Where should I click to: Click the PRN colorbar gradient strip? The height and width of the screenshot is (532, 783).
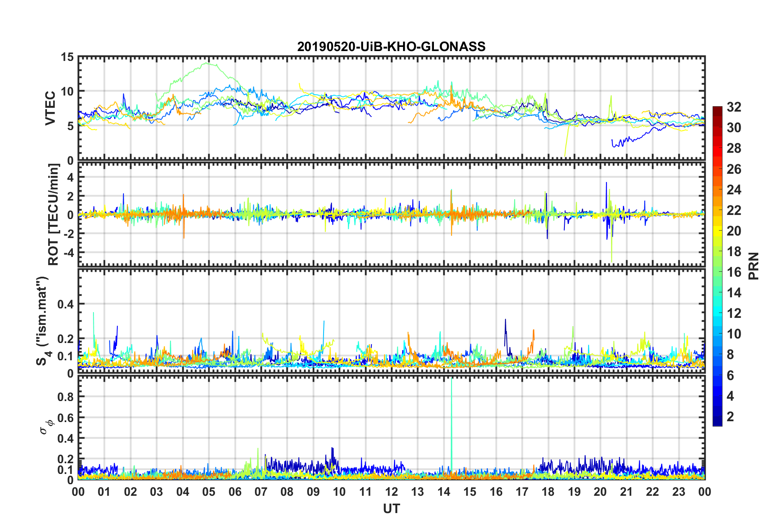(x=717, y=266)
